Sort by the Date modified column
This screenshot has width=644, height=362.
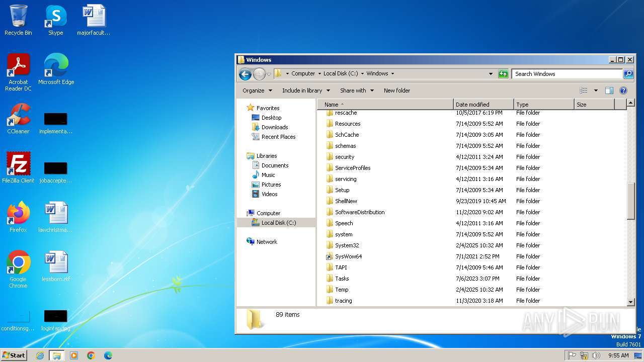(484, 105)
